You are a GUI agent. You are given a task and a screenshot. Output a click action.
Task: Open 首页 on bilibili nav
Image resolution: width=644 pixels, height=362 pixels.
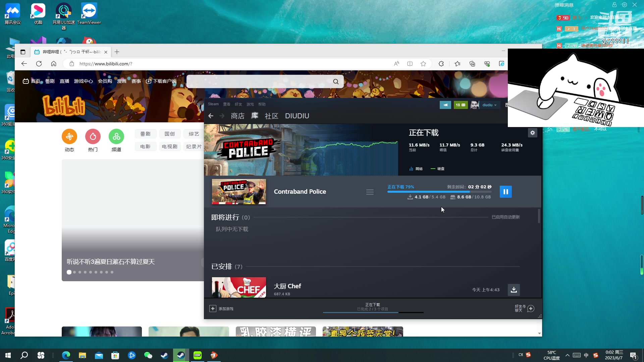32,81
